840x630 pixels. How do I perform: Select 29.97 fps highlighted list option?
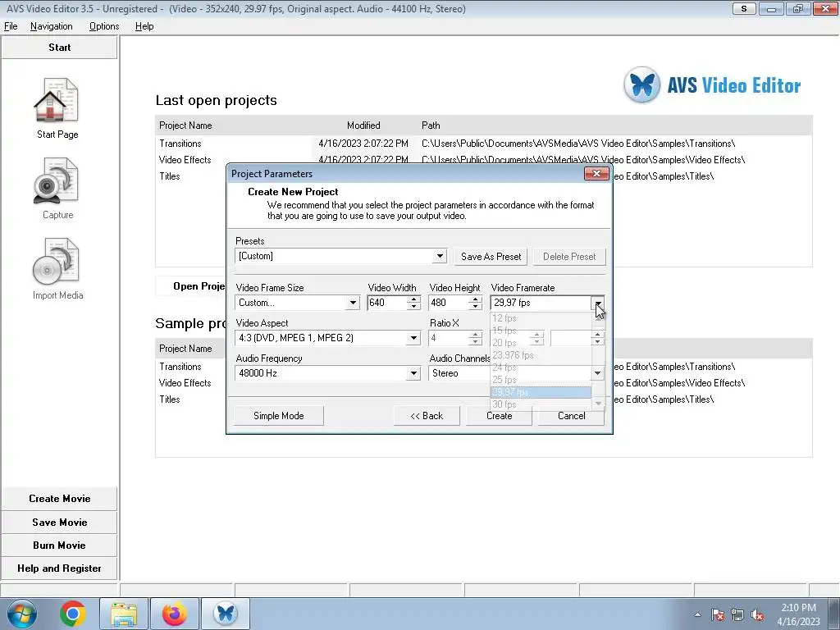pos(541,392)
